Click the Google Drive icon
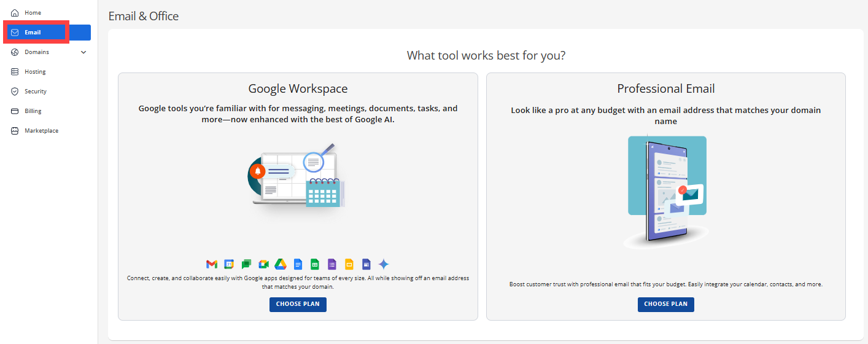The width and height of the screenshot is (868, 344). point(281,264)
